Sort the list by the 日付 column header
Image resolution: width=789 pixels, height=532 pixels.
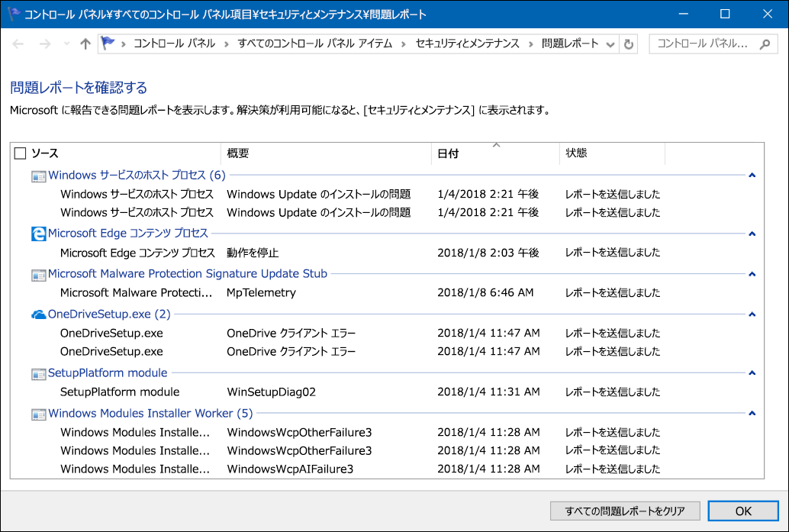[449, 153]
